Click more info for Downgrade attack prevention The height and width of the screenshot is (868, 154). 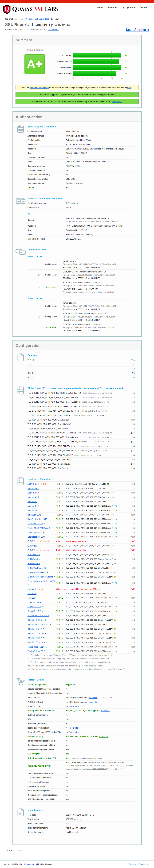coord(105,711)
